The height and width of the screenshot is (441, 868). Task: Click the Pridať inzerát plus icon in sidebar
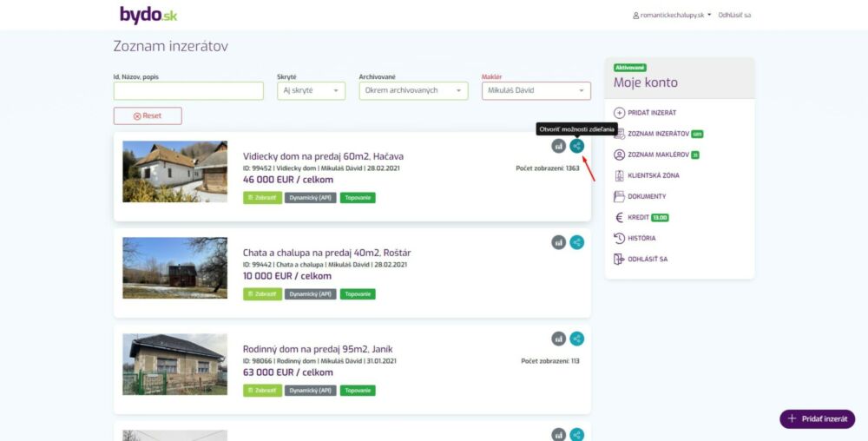coord(619,113)
